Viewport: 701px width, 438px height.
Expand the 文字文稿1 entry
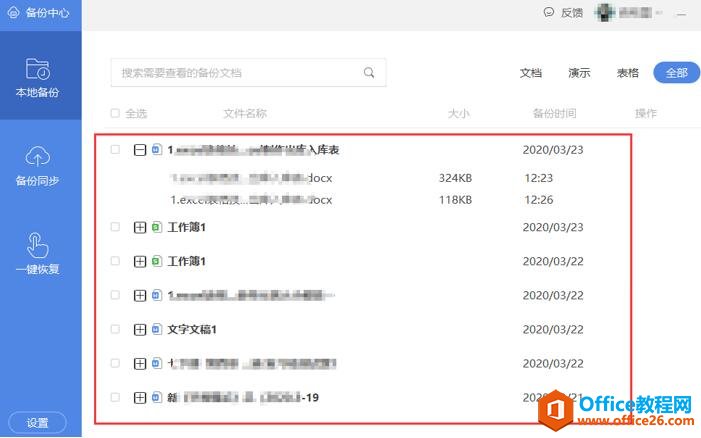coord(140,329)
